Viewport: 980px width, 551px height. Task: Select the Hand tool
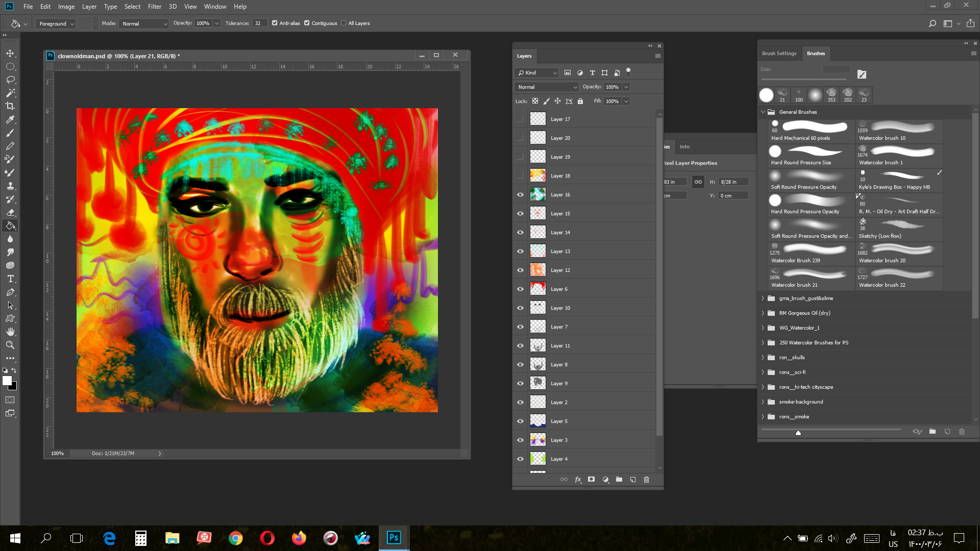coord(10,332)
